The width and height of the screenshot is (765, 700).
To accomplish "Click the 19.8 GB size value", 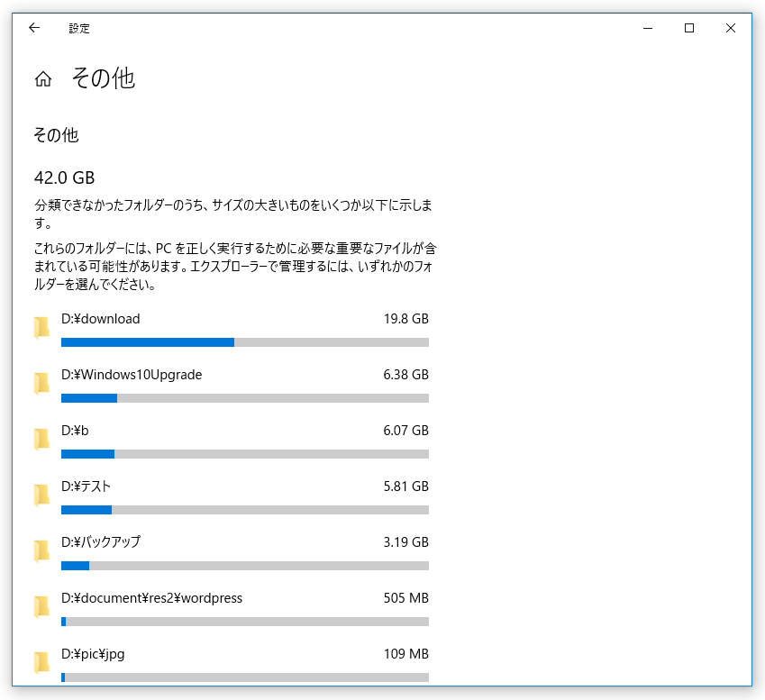I will (405, 319).
